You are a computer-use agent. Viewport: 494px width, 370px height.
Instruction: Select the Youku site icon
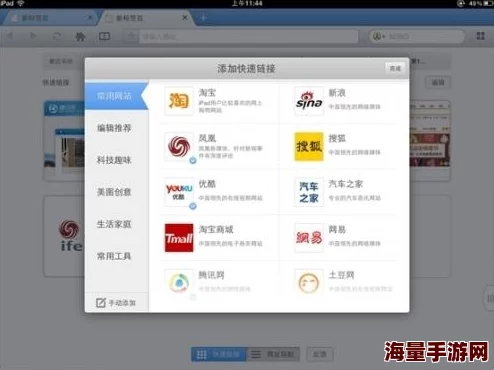coord(179,192)
